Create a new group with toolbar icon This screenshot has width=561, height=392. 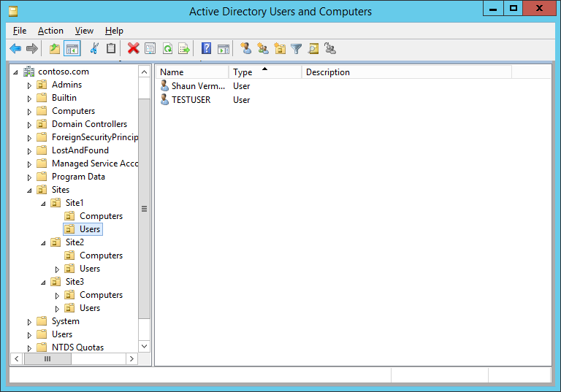263,48
